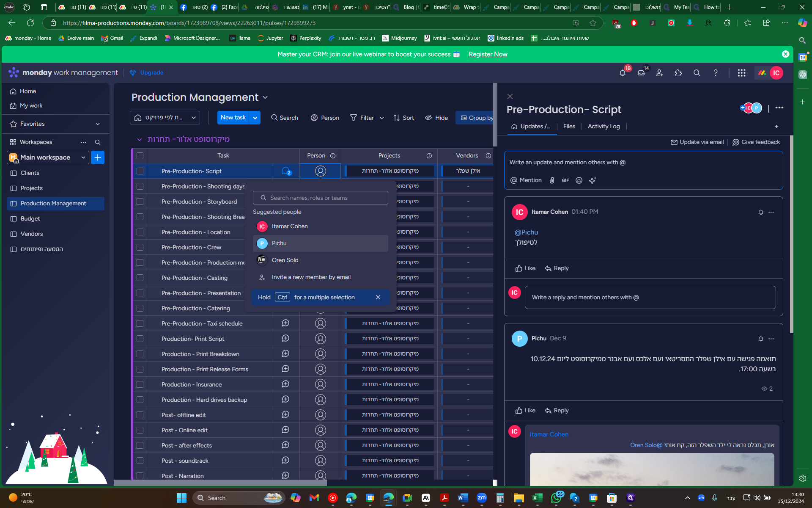Open WhatsApp from the Windows taskbar
This screenshot has height=508, width=812.
(x=556, y=498)
